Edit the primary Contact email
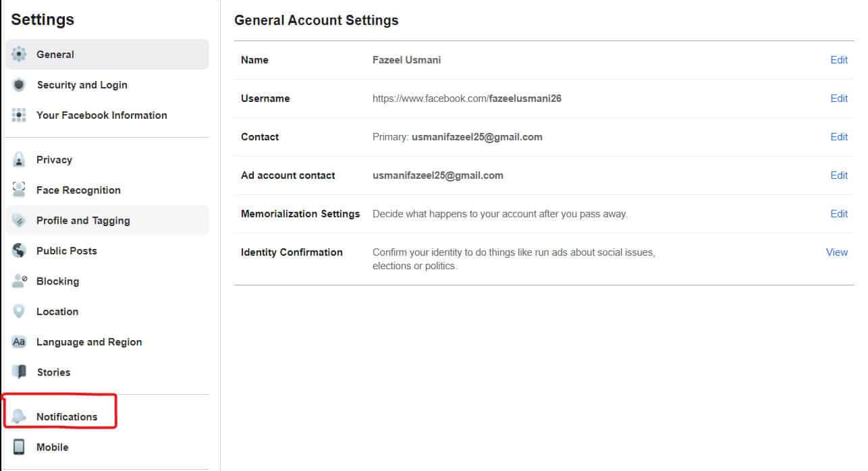 pyautogui.click(x=839, y=137)
